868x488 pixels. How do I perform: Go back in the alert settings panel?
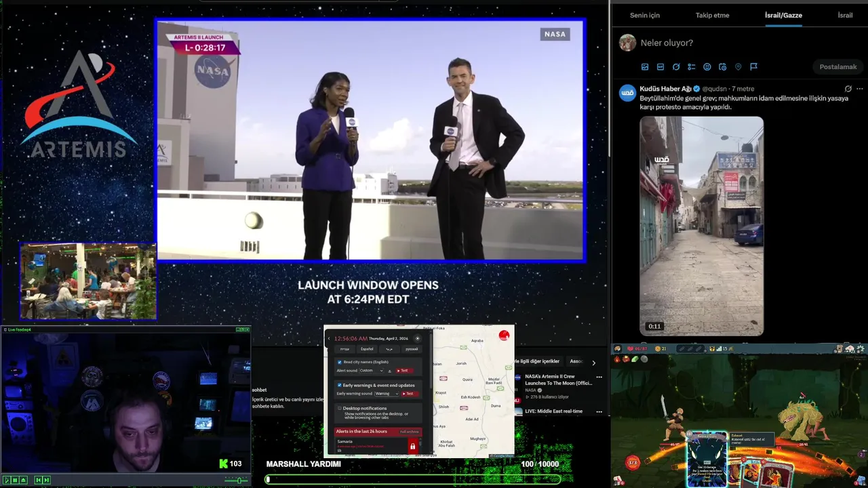point(329,338)
